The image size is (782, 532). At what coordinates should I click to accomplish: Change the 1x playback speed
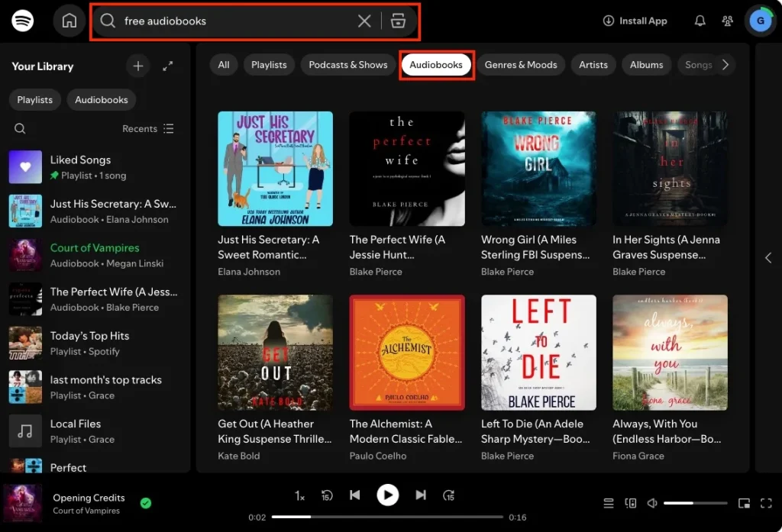(299, 495)
